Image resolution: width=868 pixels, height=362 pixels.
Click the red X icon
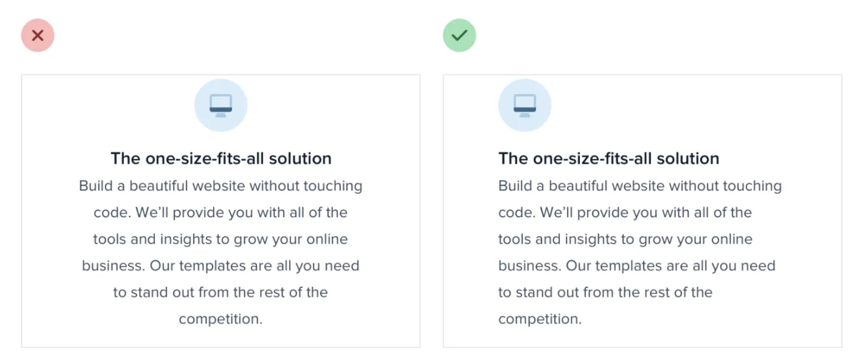coord(37,35)
